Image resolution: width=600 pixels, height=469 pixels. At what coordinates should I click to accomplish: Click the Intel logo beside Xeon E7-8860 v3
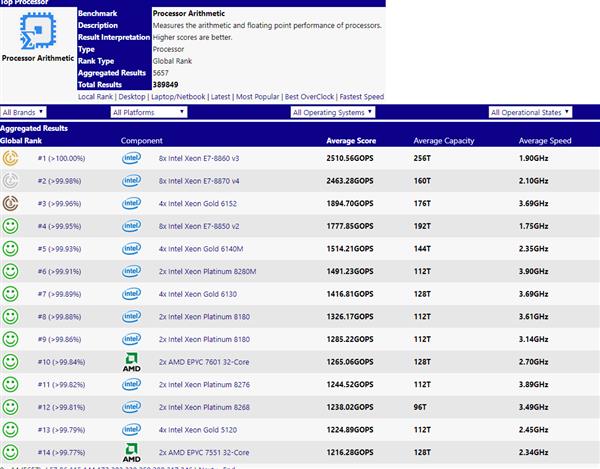tap(131, 158)
